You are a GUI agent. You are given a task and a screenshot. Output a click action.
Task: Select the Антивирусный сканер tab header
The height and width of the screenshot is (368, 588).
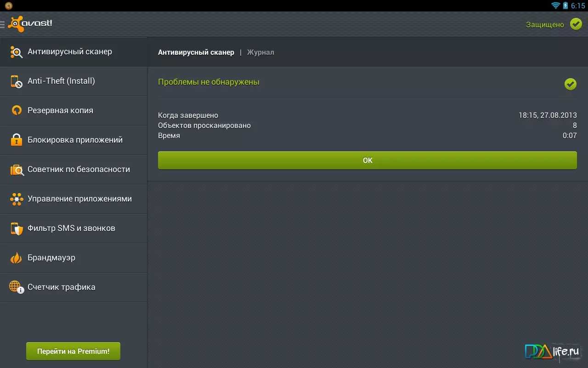pyautogui.click(x=196, y=52)
